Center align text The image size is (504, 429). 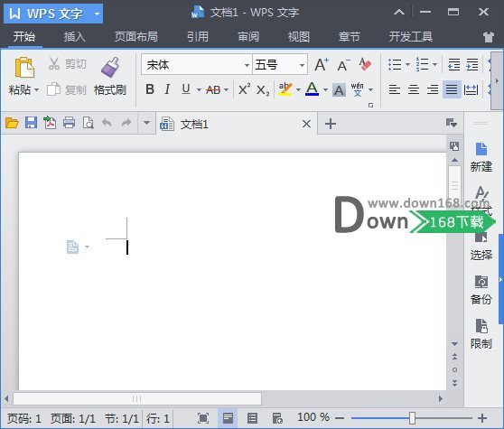414,89
